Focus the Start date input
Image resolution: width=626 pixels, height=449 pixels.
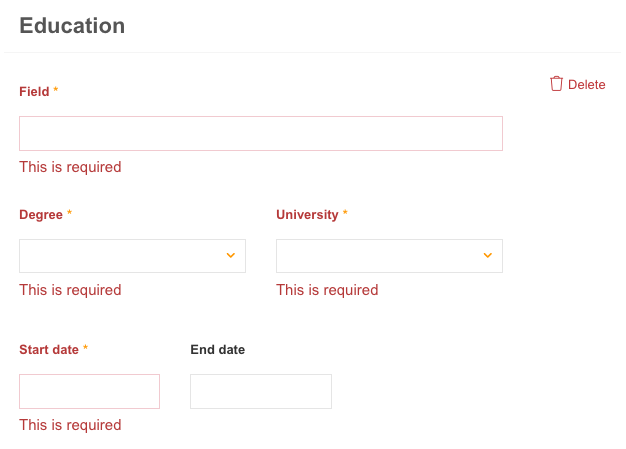coord(89,391)
